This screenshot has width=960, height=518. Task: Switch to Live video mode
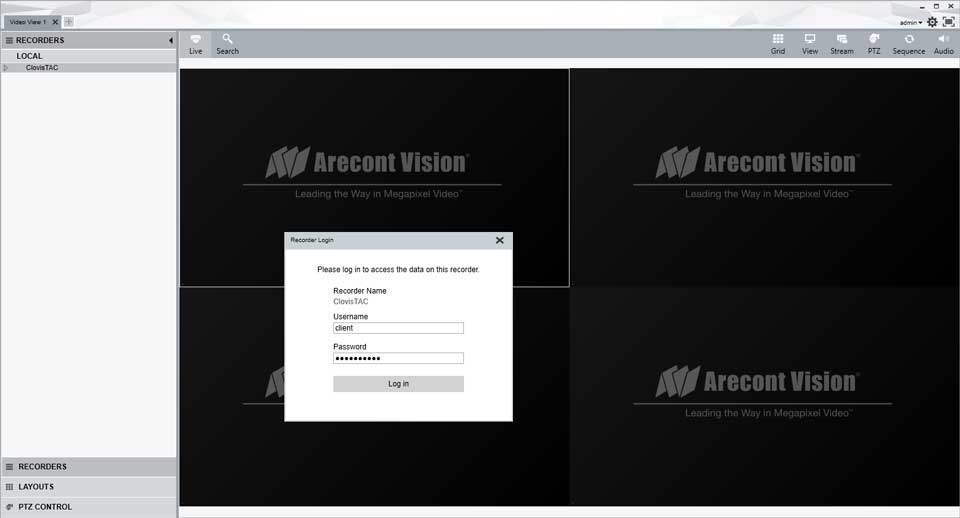coord(195,43)
